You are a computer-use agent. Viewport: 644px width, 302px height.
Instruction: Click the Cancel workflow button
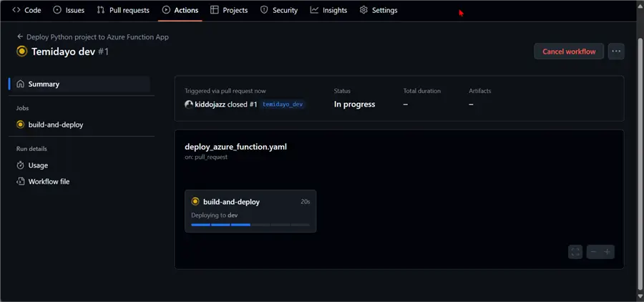tap(569, 52)
